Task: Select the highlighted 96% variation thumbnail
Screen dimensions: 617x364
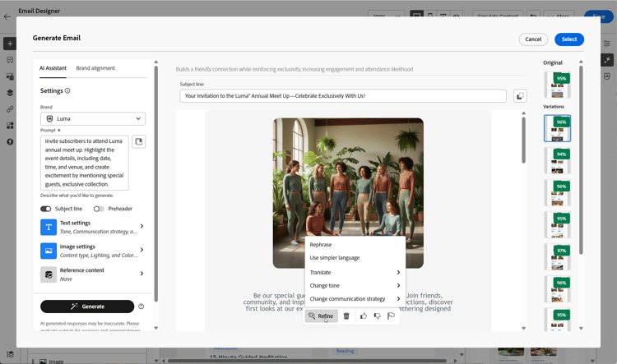Action: tap(557, 128)
